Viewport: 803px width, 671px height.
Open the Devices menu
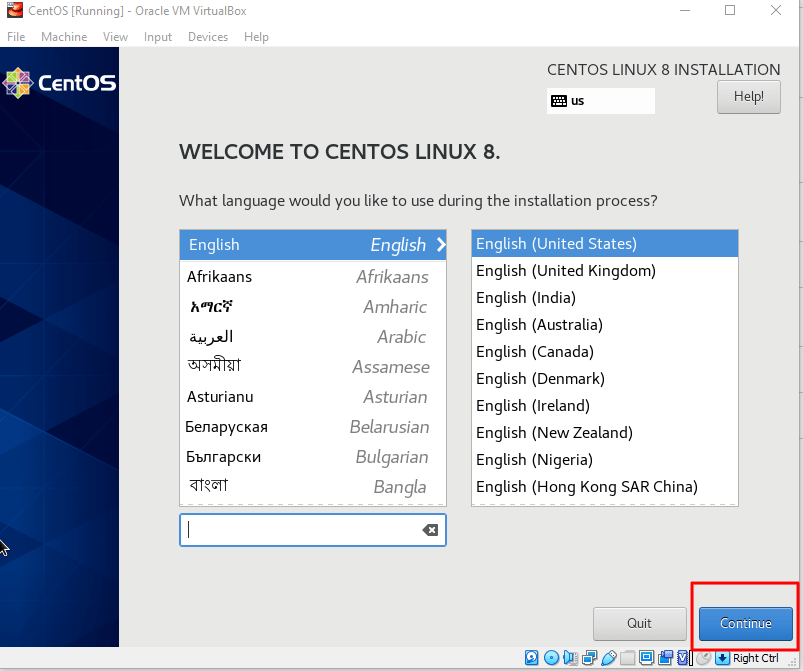(208, 37)
